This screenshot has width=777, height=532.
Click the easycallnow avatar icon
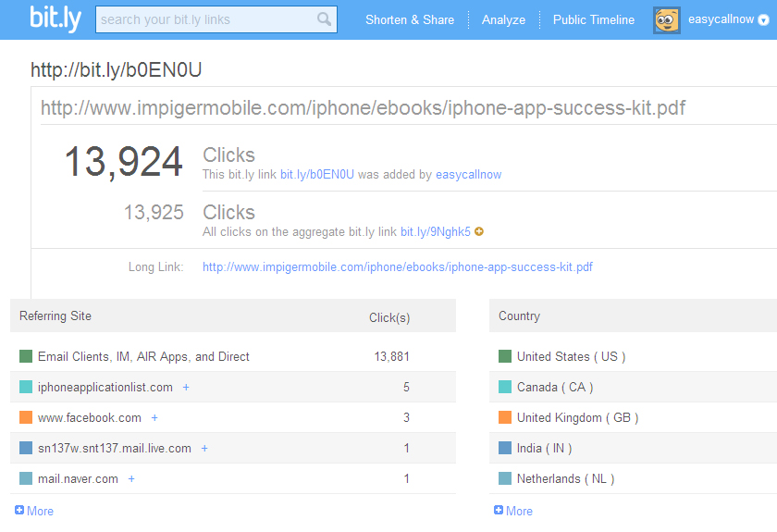(x=667, y=20)
